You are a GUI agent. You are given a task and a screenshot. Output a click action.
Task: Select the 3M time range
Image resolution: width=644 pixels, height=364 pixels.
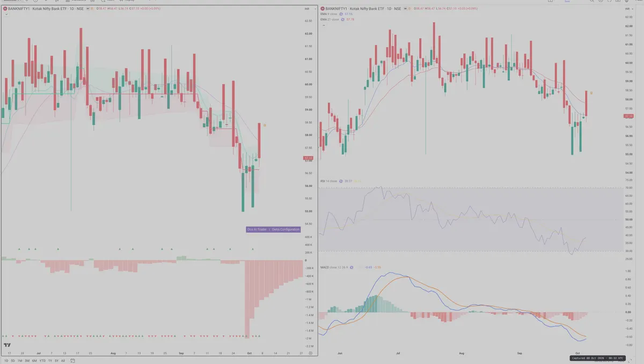point(27,361)
